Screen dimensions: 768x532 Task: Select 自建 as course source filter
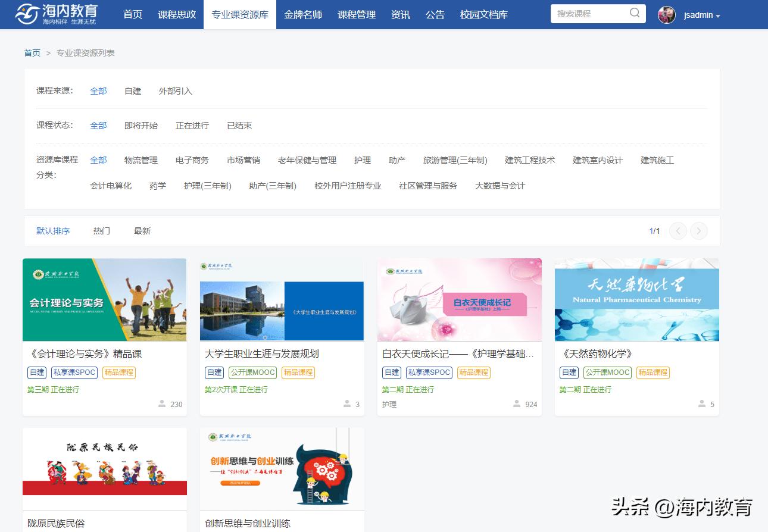[132, 91]
